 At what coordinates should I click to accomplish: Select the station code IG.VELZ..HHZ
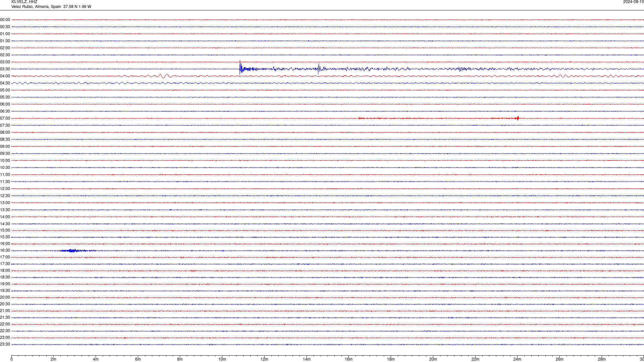[x=24, y=2]
